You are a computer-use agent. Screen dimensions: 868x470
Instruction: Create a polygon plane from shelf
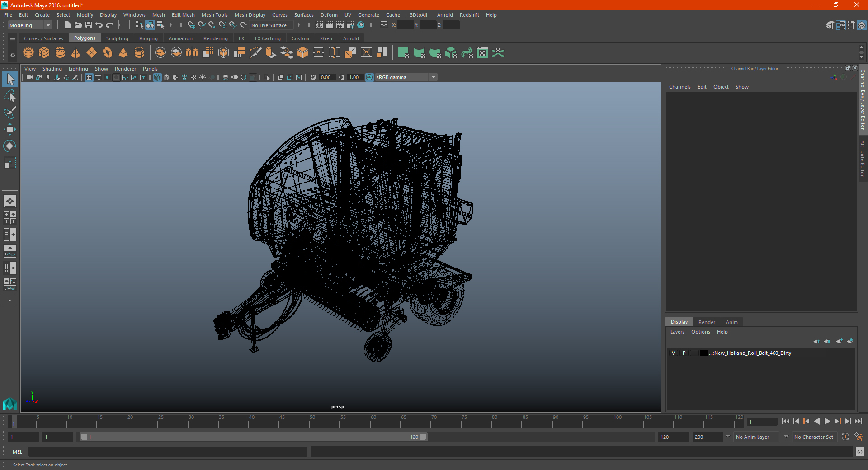click(x=92, y=53)
